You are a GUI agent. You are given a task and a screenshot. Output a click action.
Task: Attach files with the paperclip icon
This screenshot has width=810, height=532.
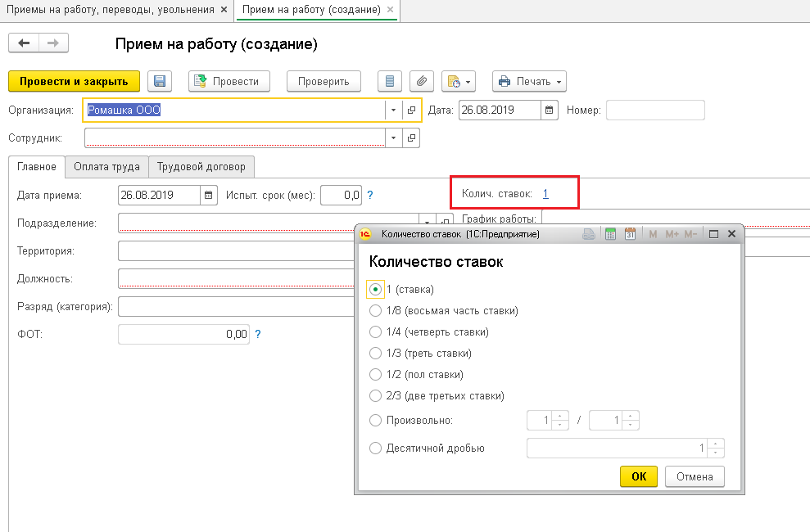[x=422, y=82]
